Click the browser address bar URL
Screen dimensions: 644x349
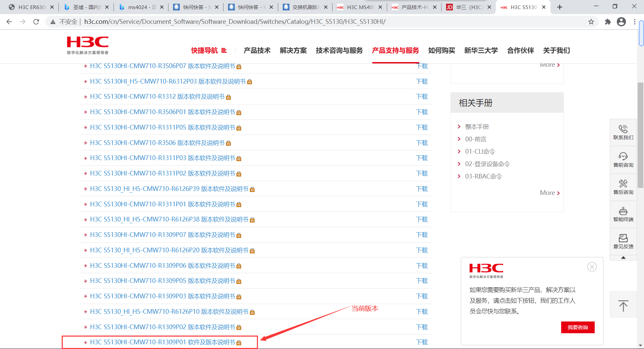pos(235,22)
